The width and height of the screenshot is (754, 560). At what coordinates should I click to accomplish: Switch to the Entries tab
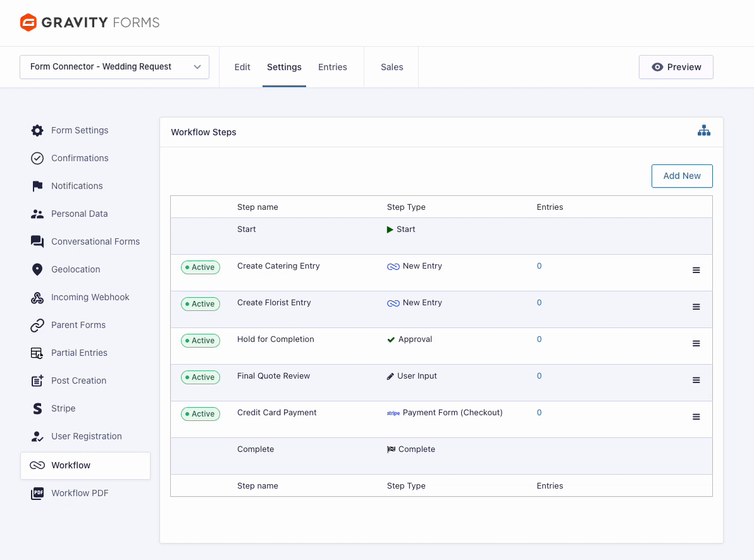332,67
